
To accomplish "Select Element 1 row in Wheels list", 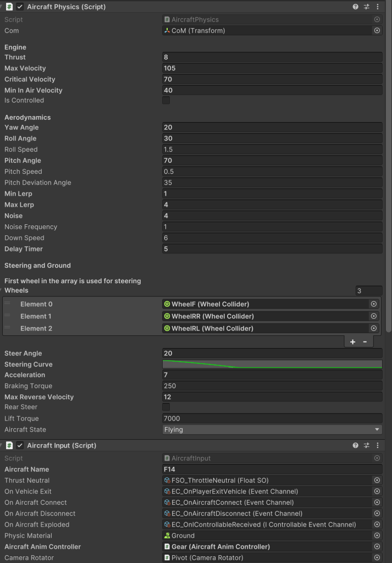I will [x=36, y=316].
